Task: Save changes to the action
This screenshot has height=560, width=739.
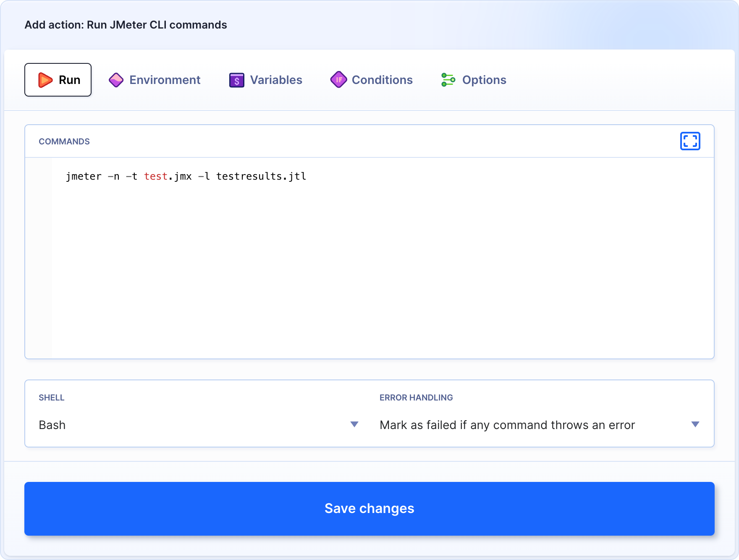Action: point(369,509)
